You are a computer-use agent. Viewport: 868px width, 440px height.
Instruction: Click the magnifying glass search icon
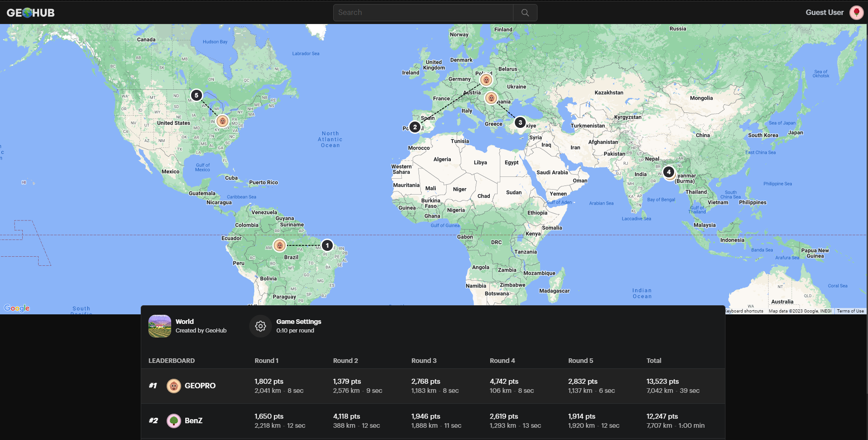pyautogui.click(x=525, y=12)
